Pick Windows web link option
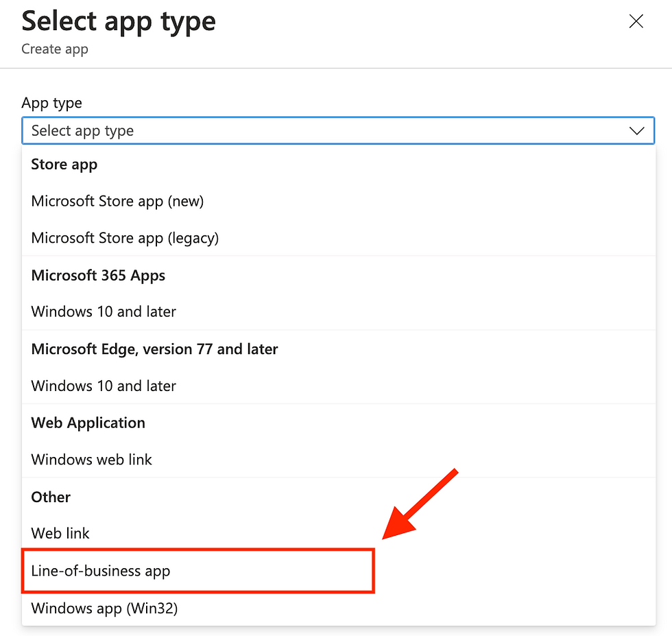 pyautogui.click(x=339, y=460)
